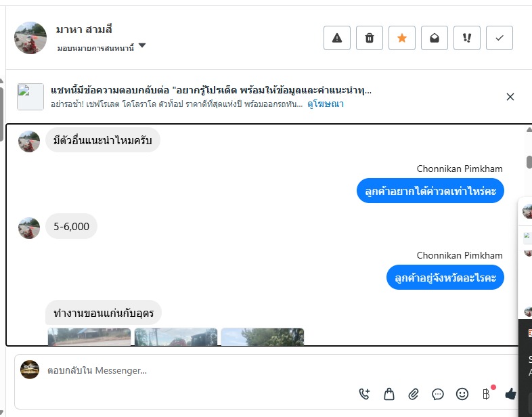This screenshot has height=417, width=532.
Task: Open the ดูโฆษณา ad link
Action: [x=326, y=104]
